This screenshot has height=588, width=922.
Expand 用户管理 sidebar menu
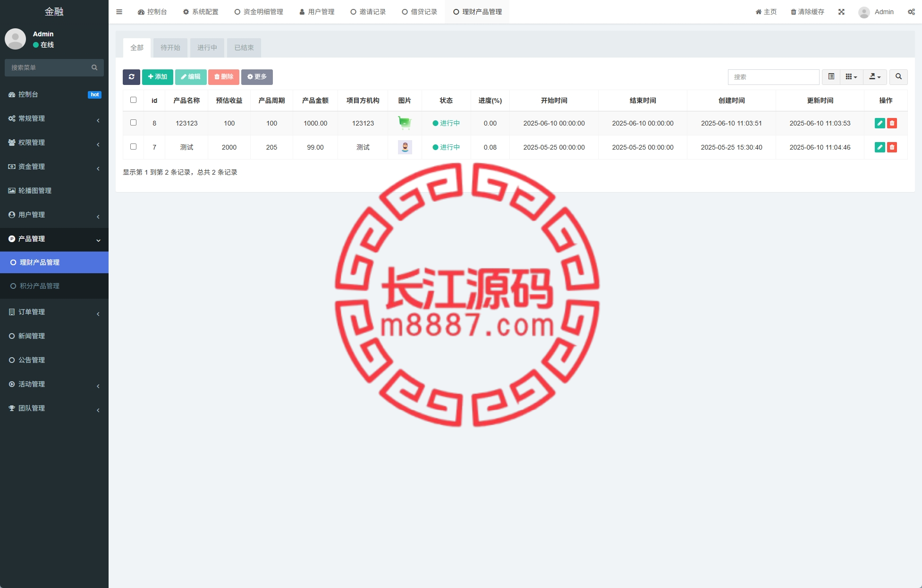(54, 215)
